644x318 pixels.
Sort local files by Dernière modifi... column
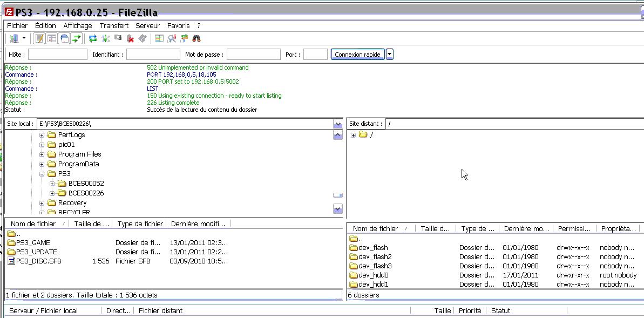tap(198, 224)
